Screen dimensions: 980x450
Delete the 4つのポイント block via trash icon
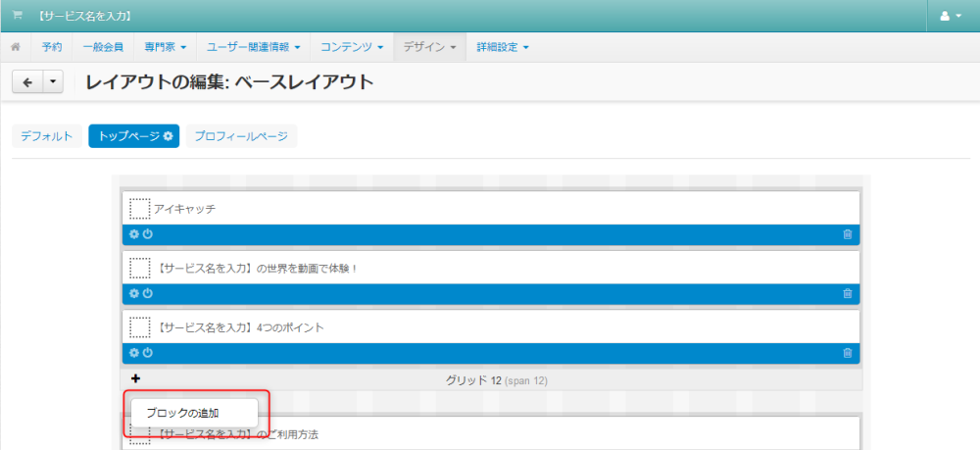click(848, 353)
